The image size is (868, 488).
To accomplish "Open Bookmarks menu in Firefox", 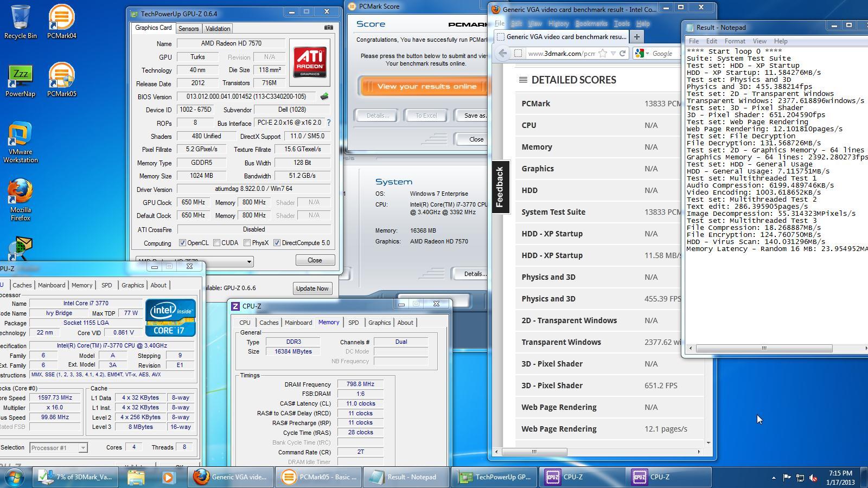I will pos(591,23).
